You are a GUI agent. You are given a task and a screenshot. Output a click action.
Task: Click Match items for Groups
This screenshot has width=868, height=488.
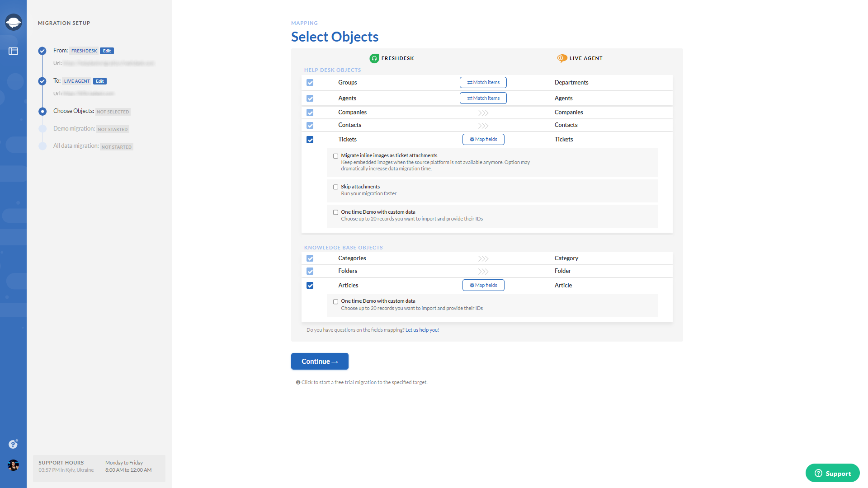pyautogui.click(x=483, y=82)
